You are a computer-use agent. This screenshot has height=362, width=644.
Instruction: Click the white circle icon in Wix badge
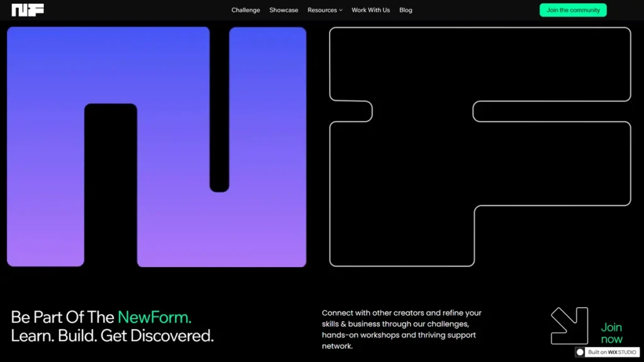click(x=580, y=353)
